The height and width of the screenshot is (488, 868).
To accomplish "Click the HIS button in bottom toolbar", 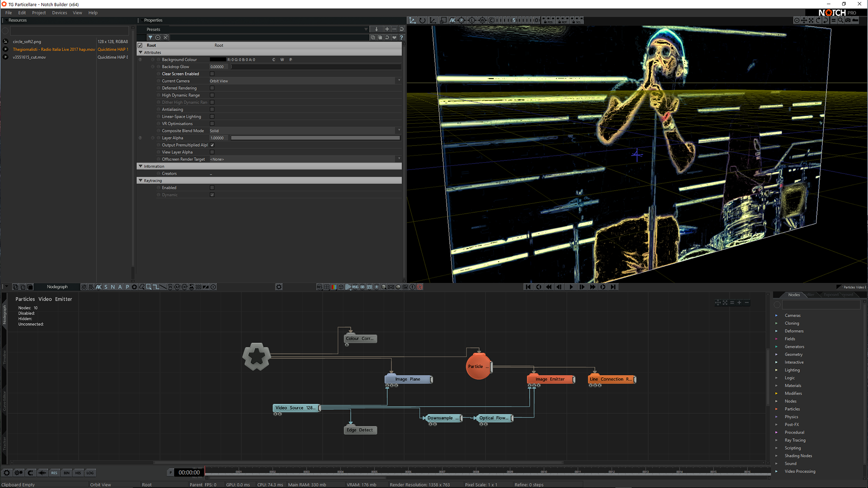I will tap(78, 473).
